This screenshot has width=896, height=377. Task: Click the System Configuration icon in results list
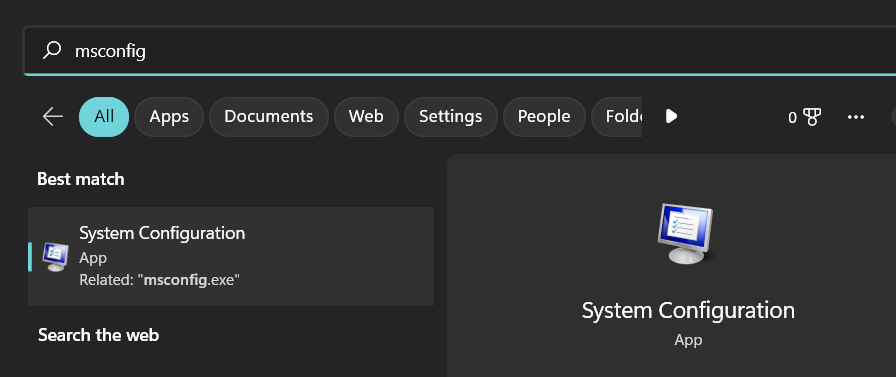55,257
